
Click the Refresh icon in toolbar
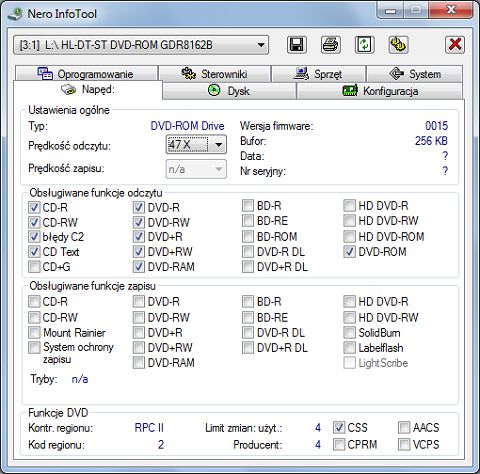364,45
